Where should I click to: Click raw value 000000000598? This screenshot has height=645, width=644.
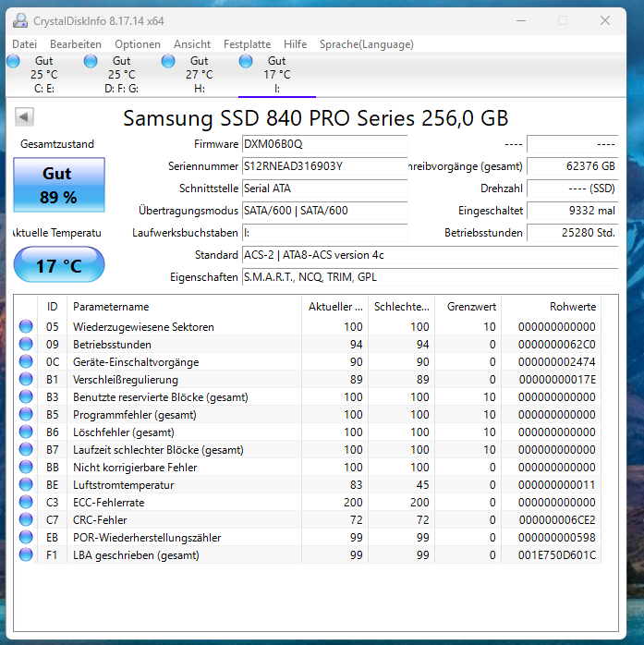coord(557,538)
